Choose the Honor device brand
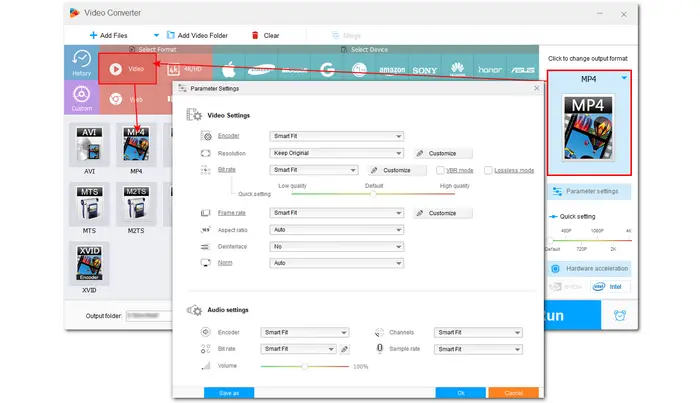Image resolution: width=700 pixels, height=403 pixels. 490,70
